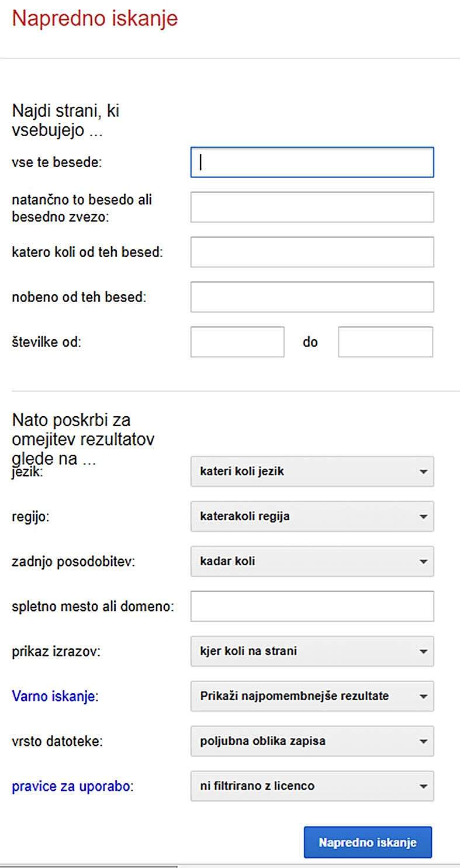This screenshot has width=460, height=868.
Task: Click the 'številke od' starting number field
Action: coord(237,342)
